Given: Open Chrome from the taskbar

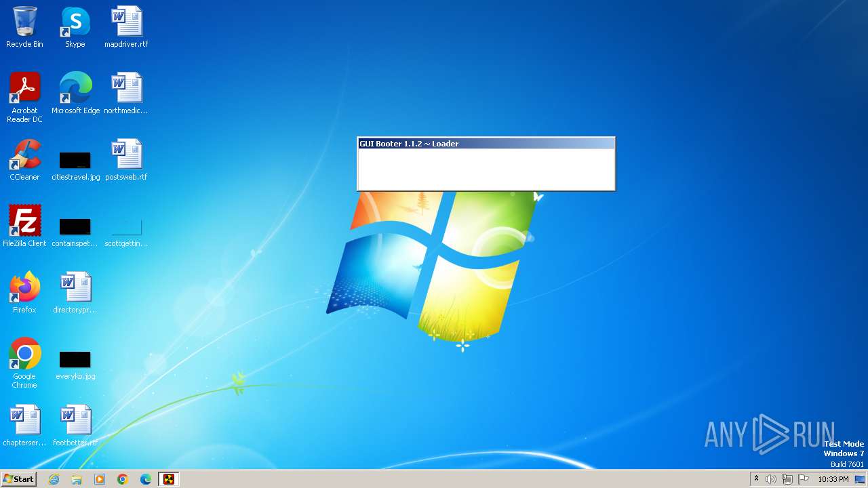Looking at the screenshot, I should click(123, 479).
